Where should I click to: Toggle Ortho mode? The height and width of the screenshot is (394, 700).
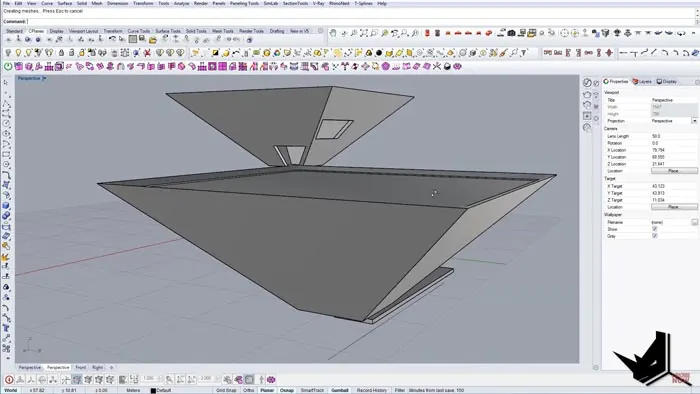(248, 390)
